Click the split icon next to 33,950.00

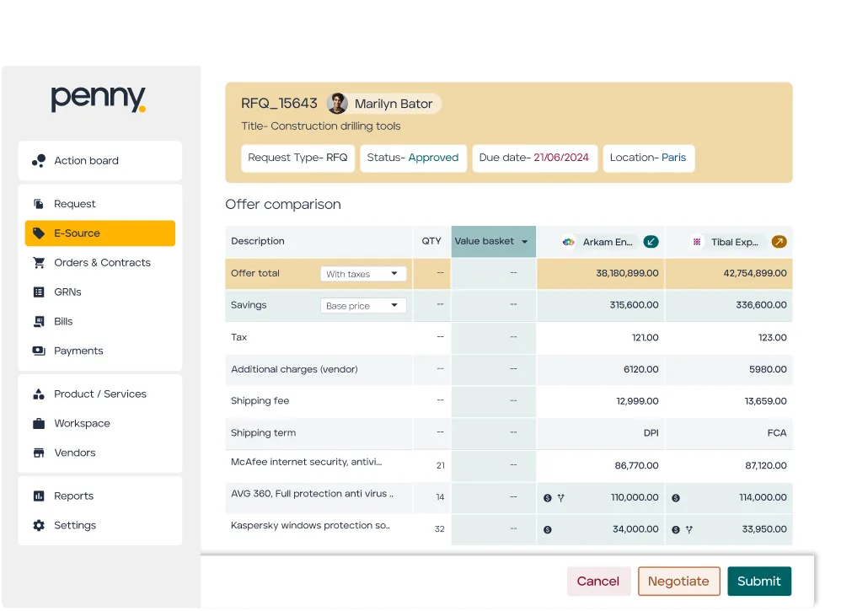pyautogui.click(x=689, y=529)
